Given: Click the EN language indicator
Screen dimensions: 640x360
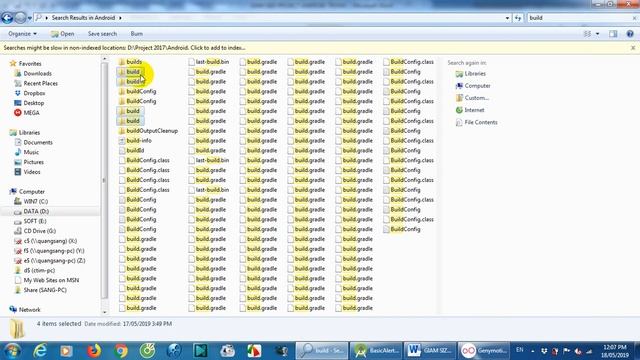Looking at the screenshot, I should [520, 350].
